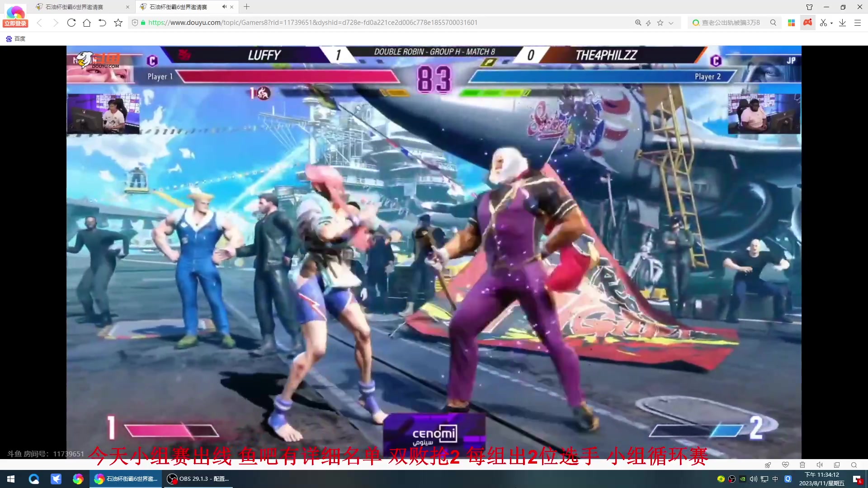Image resolution: width=868 pixels, height=488 pixels.
Task: Click the 立即登录 login button
Action: tap(15, 23)
